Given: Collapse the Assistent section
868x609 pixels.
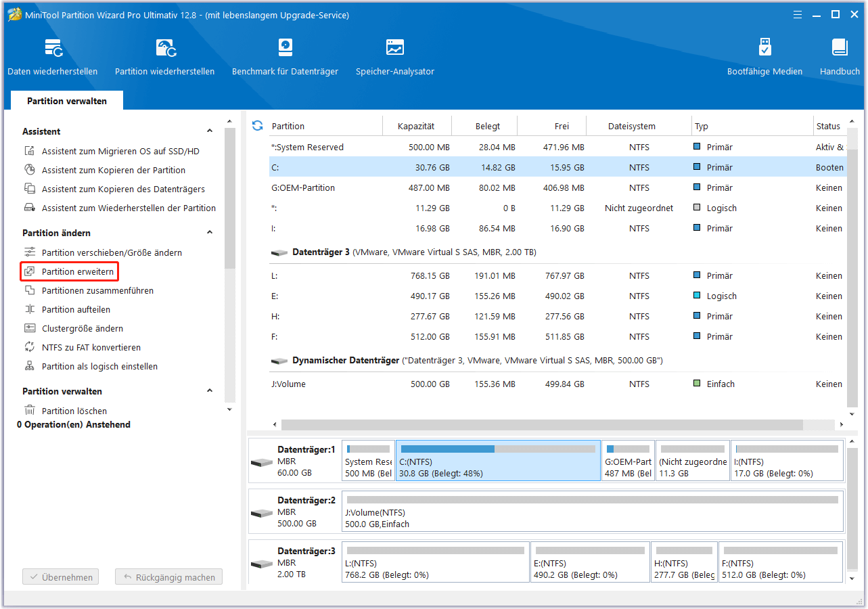Looking at the screenshot, I should (x=210, y=131).
